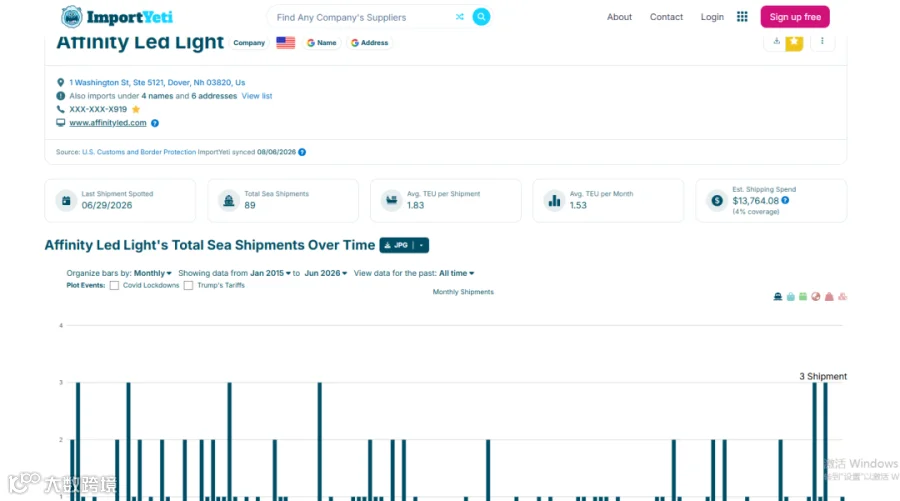900x501 pixels.
Task: Click the 3 Shipment chart tooltip
Action: point(823,376)
